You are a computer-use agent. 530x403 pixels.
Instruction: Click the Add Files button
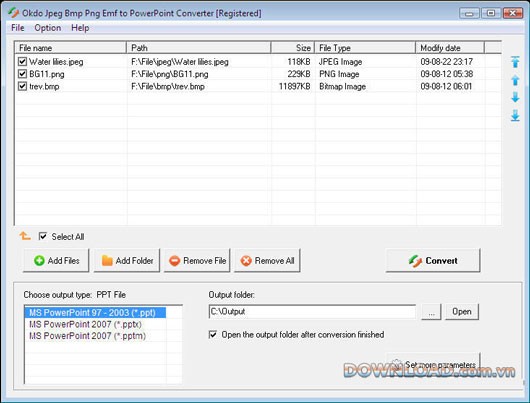(56, 260)
